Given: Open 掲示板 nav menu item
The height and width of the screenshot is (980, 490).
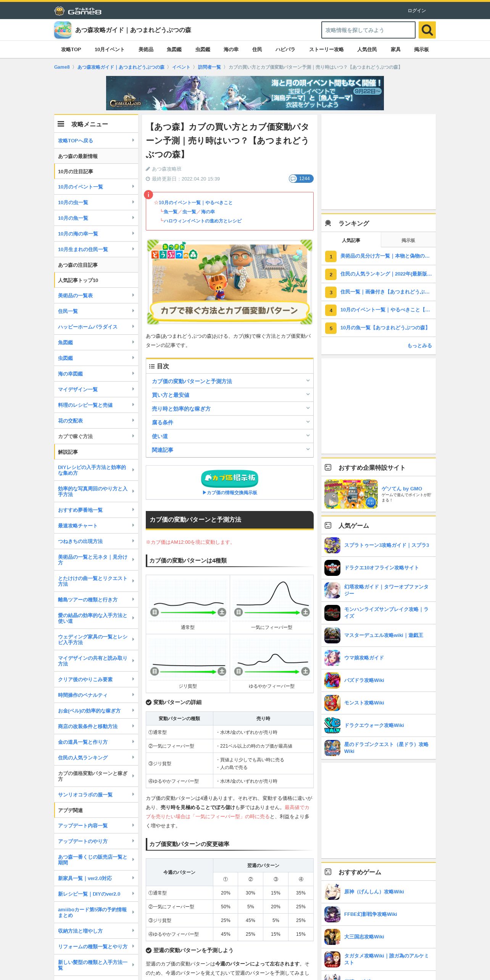Looking at the screenshot, I should tap(421, 50).
